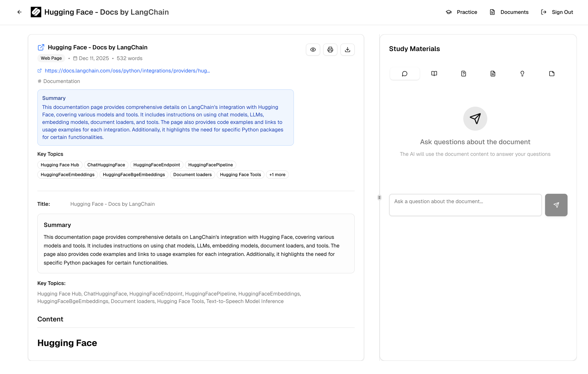Open the chat bubble tab in Study Materials
The height and width of the screenshot is (374, 588).
tap(405, 73)
